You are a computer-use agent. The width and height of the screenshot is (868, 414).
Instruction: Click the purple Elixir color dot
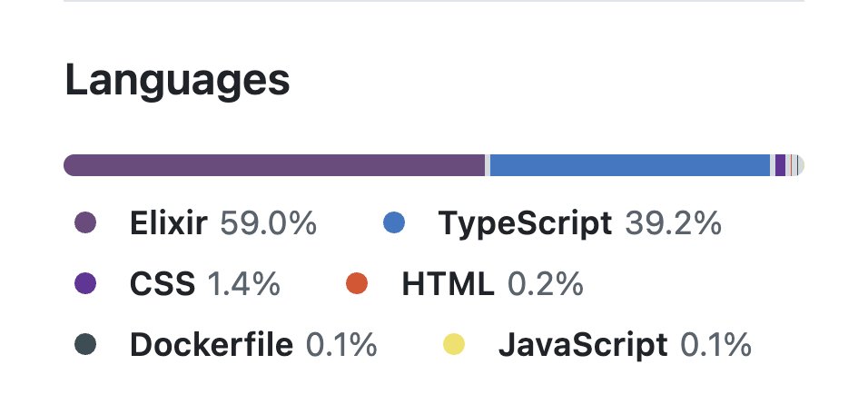tap(85, 222)
